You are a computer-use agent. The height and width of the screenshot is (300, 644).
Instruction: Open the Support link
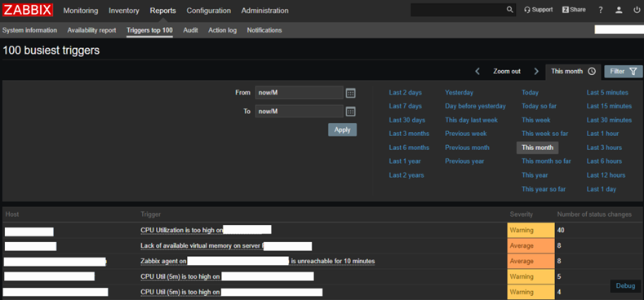coord(539,10)
